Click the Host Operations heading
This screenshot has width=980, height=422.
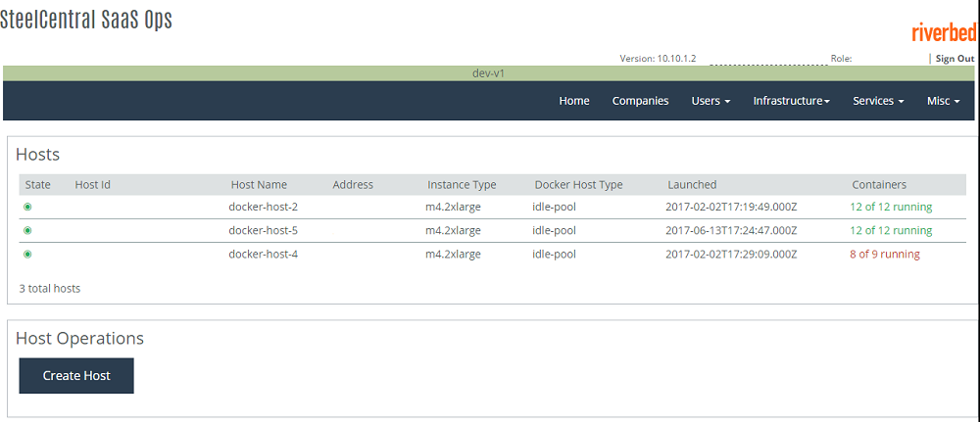click(x=79, y=339)
